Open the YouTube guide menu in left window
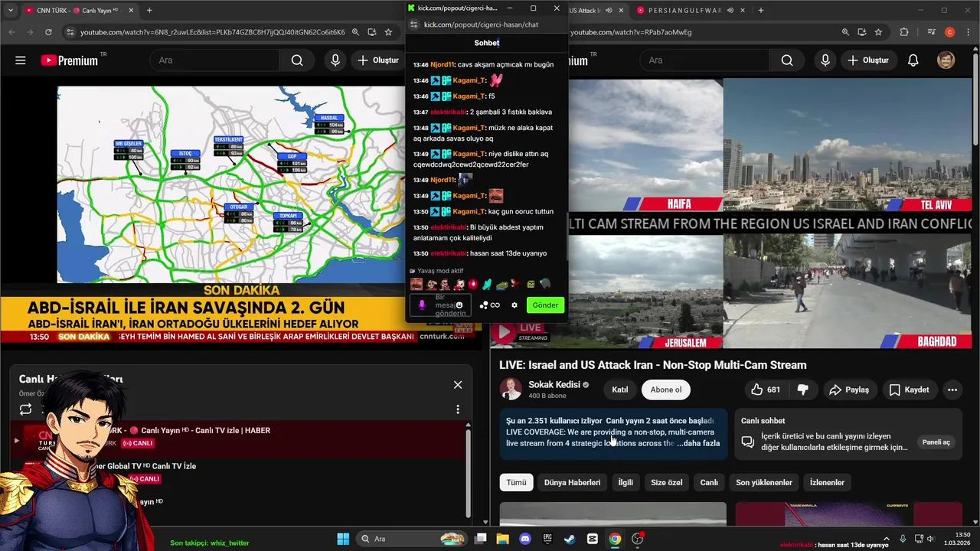The image size is (980, 551). [21, 60]
